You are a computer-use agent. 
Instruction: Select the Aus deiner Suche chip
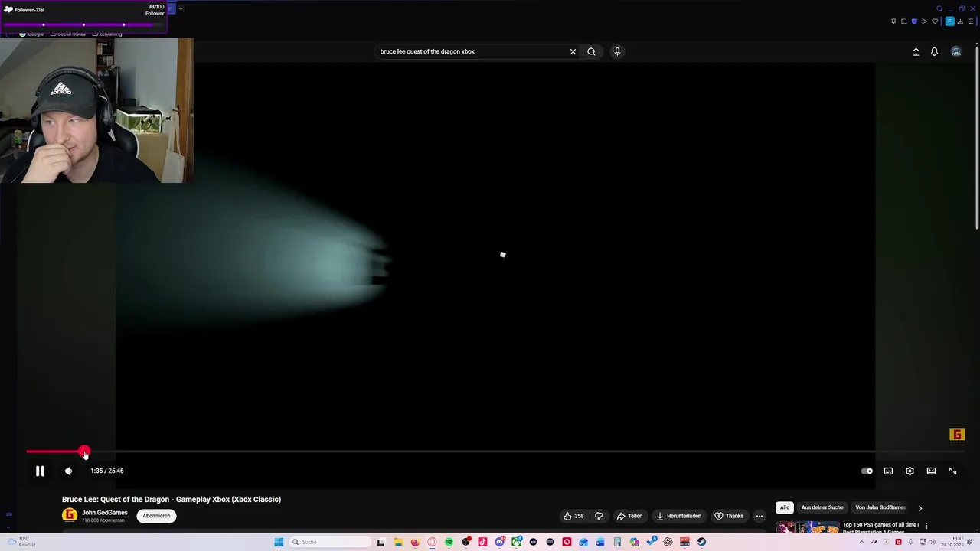(x=822, y=507)
